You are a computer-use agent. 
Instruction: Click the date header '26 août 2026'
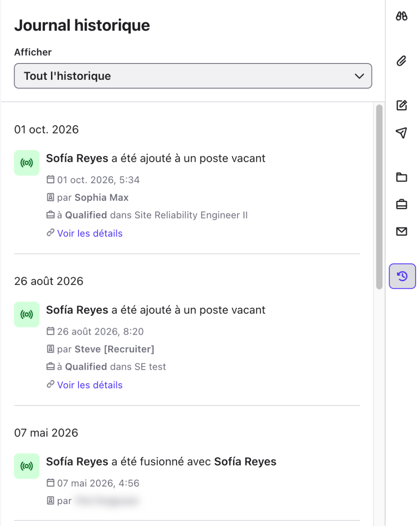tap(49, 281)
